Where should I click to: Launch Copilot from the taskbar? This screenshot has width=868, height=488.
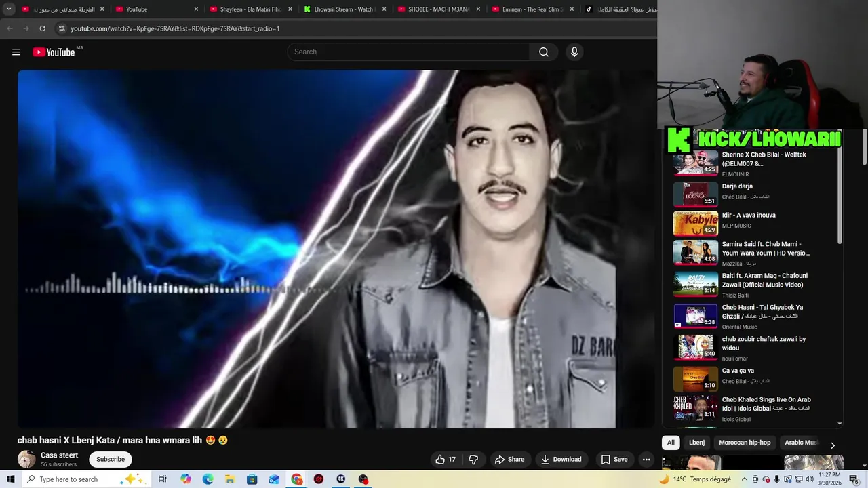click(x=186, y=479)
